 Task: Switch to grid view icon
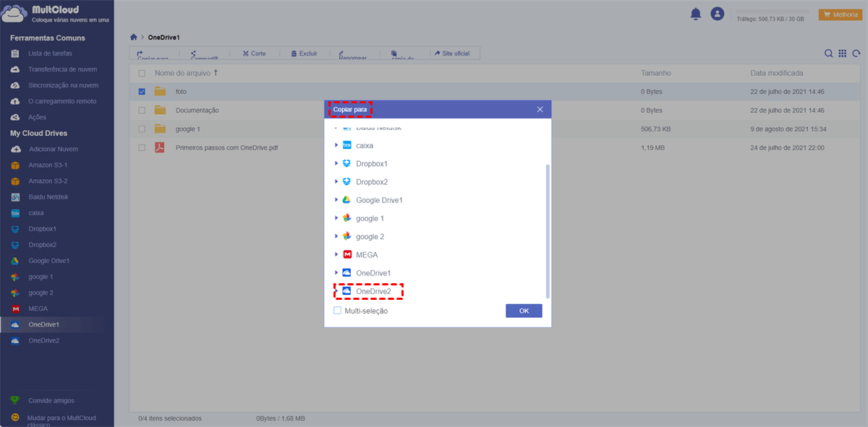pos(843,53)
